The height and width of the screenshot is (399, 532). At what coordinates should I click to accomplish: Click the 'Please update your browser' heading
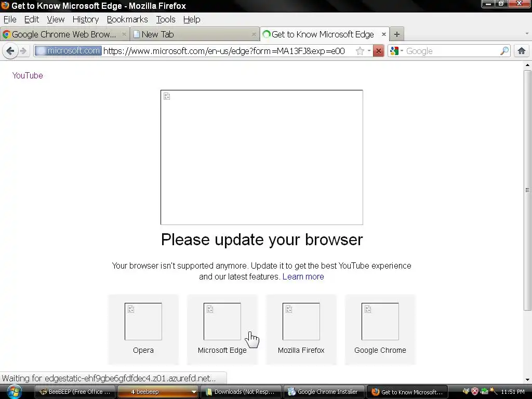262,240
